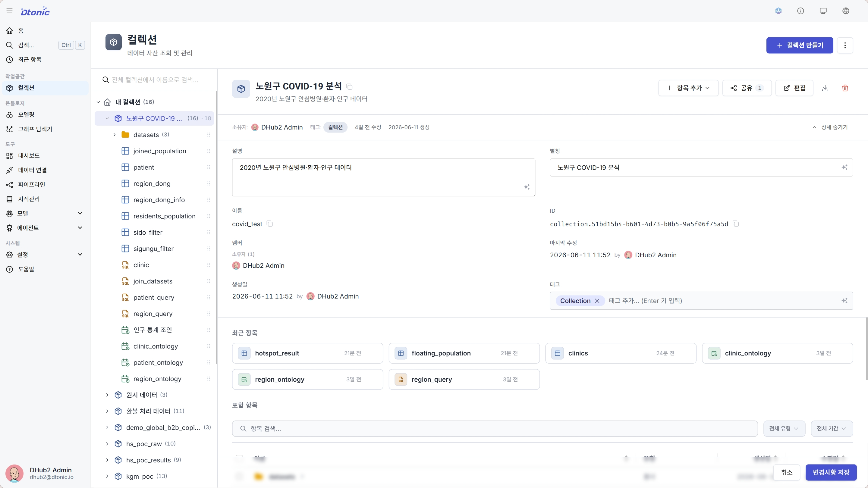Viewport: 868px width, 488px height.
Task: Click drag handle for region_ontology row
Action: [x=209, y=379]
